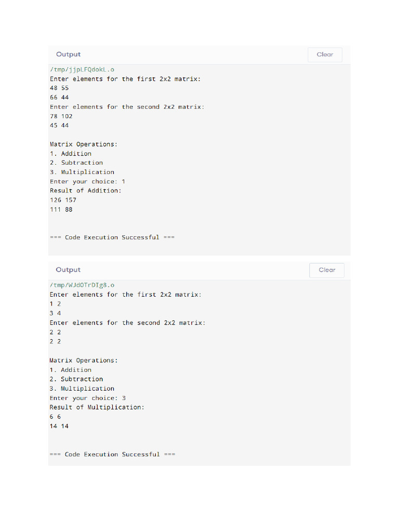Screen dimensions: 399x532
Task: Click the /tmp/WJdOTrDIg8.o file path
Action: click(x=82, y=285)
